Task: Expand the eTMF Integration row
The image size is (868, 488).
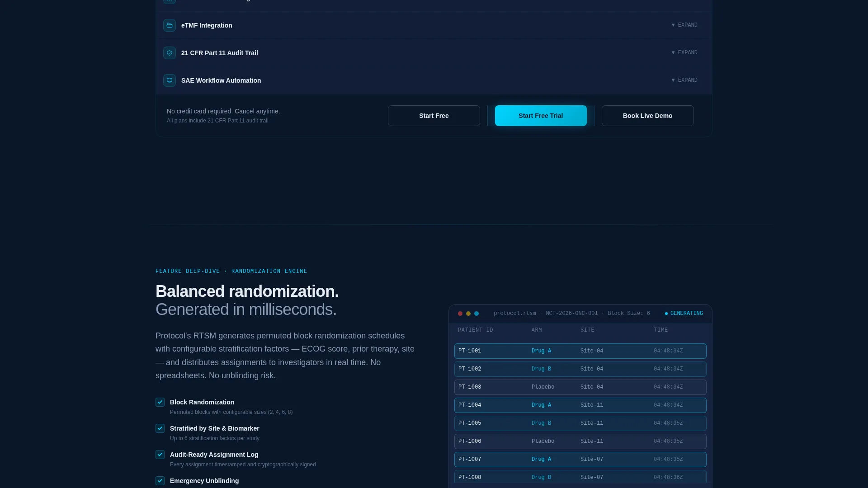Action: 684,25
